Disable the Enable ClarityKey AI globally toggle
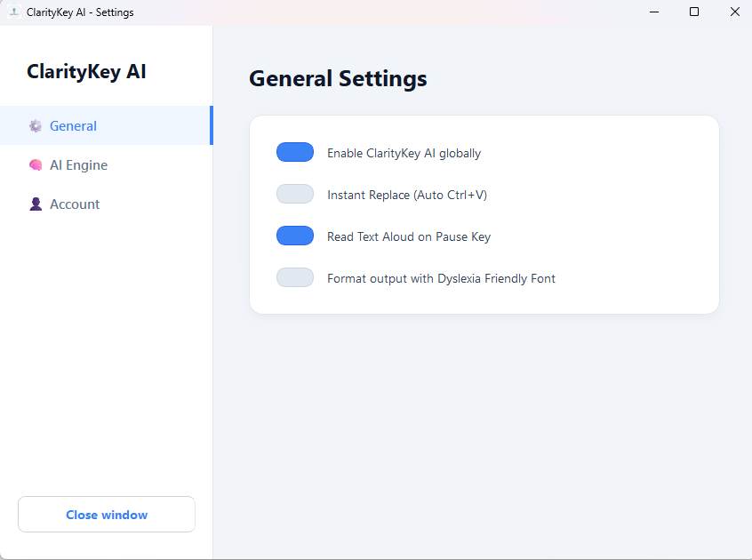 pyautogui.click(x=294, y=151)
